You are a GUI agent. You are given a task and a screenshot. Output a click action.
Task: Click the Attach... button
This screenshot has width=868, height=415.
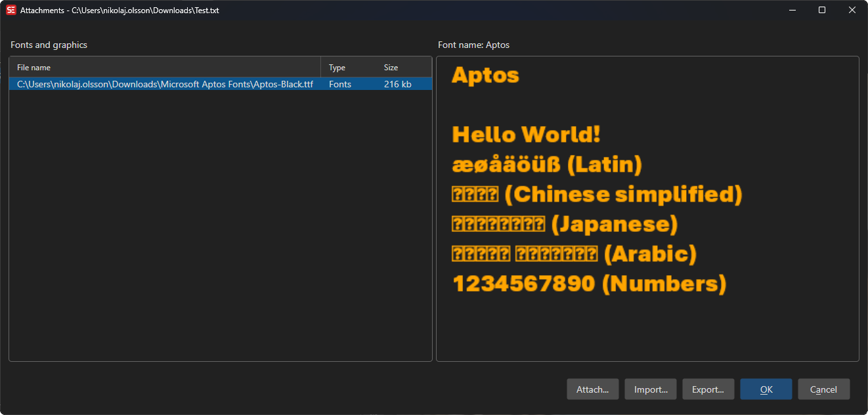tap(592, 389)
